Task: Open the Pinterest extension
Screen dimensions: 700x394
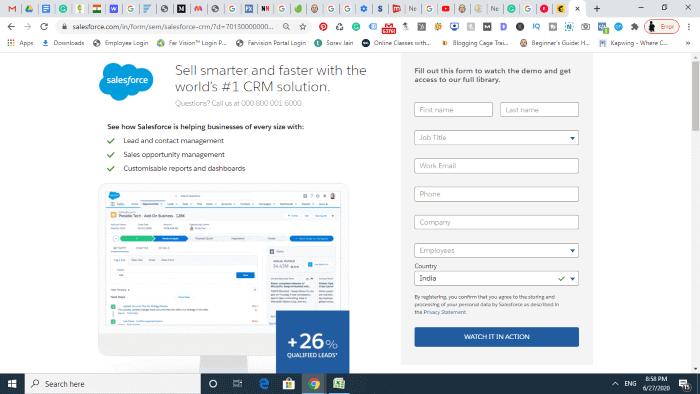Action: 323,27
